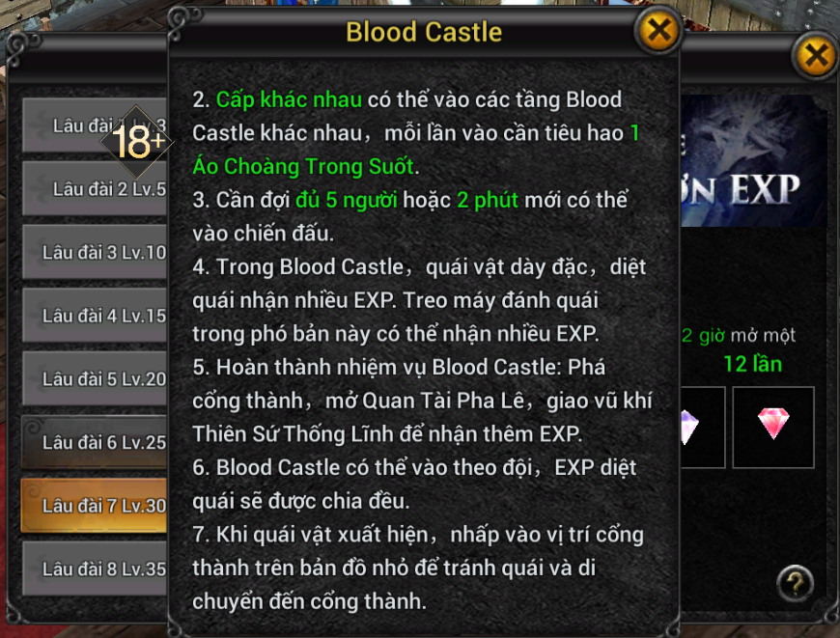Select the purple gem reward item
The height and width of the screenshot is (638, 840).
coord(702,427)
